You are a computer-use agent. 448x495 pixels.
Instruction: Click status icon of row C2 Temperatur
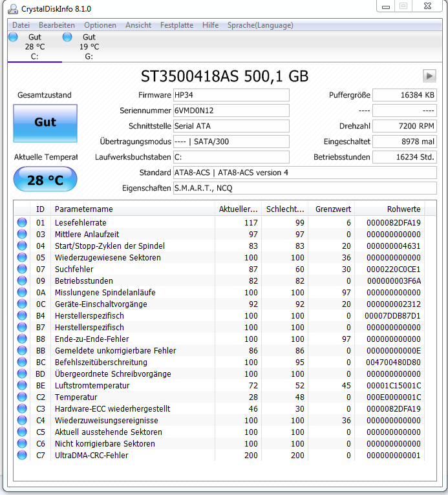pyautogui.click(x=22, y=397)
